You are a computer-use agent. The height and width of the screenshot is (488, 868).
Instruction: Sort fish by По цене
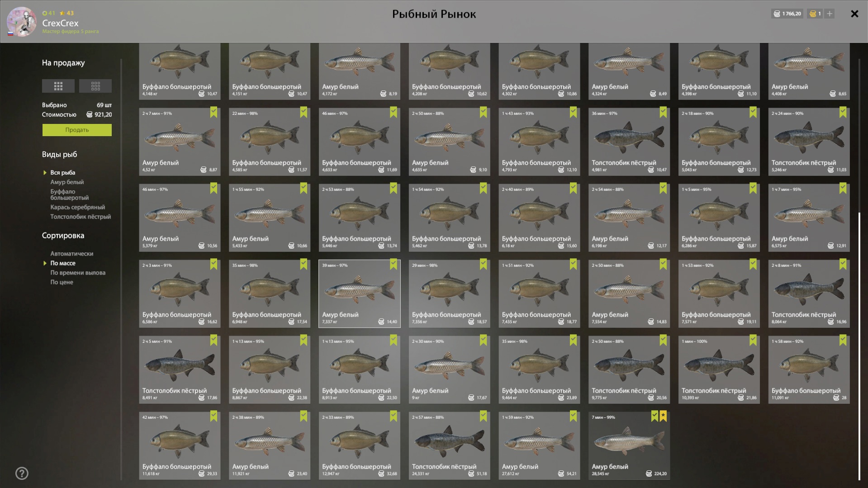[62, 282]
